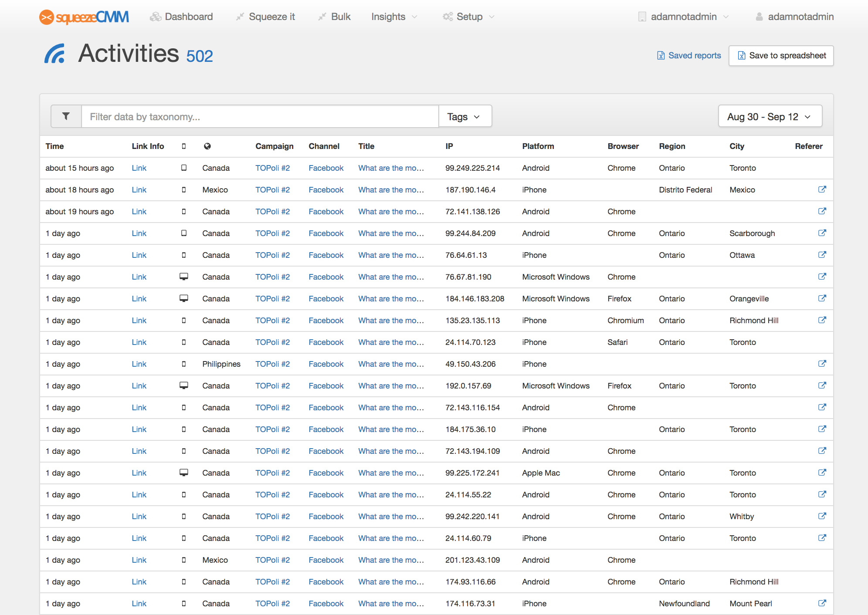
Task: Open the Setup menu
Action: point(469,17)
